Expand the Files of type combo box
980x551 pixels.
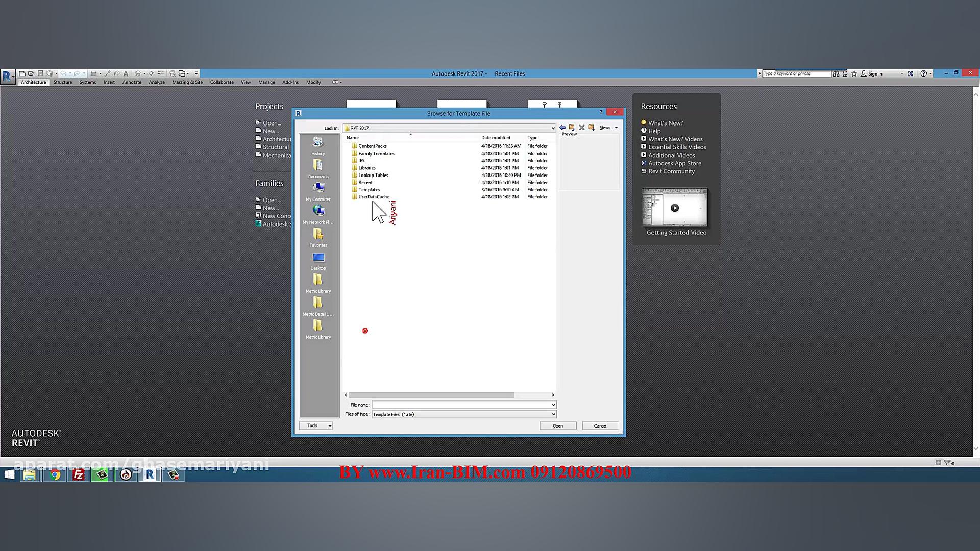pyautogui.click(x=553, y=414)
